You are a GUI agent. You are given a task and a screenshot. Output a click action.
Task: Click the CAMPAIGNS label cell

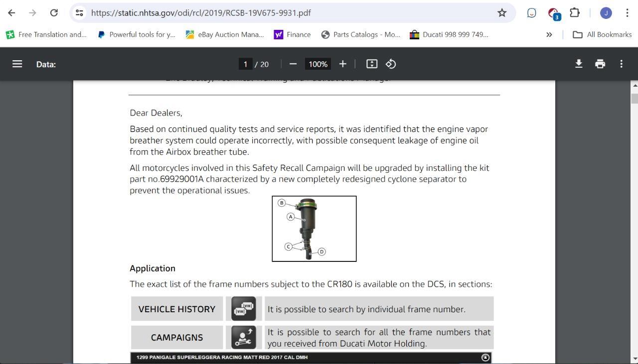177,337
